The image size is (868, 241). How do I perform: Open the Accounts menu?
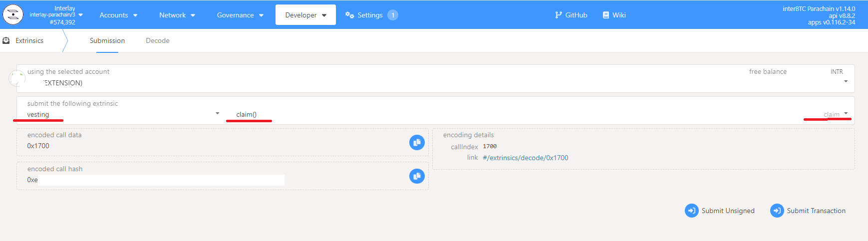pos(118,15)
